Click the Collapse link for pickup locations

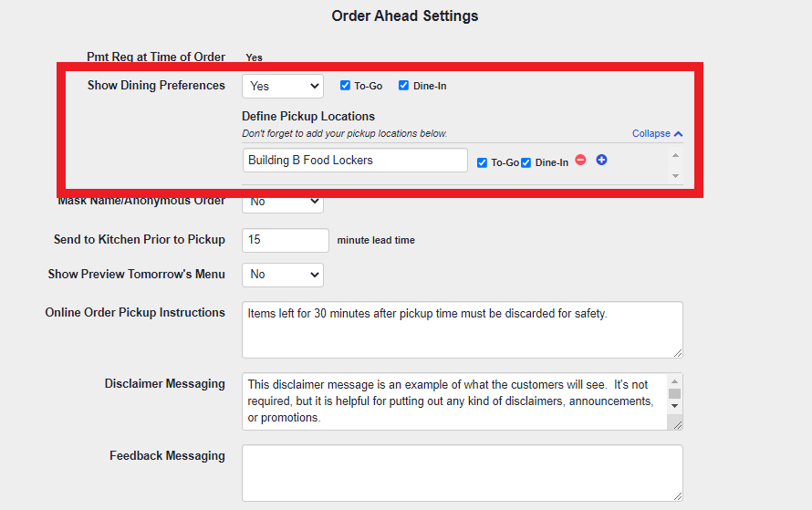coord(651,134)
